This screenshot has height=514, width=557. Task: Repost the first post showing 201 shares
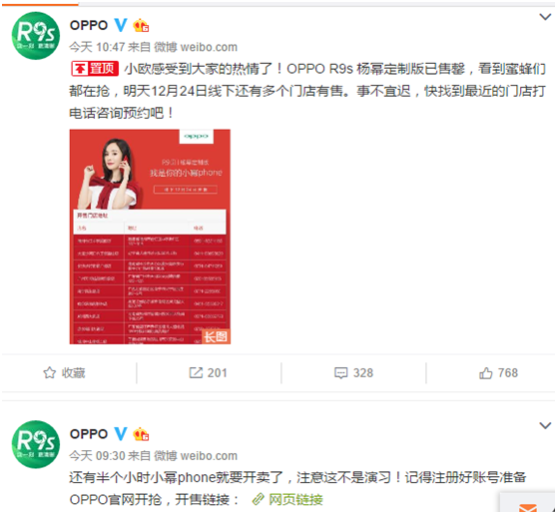click(x=208, y=373)
